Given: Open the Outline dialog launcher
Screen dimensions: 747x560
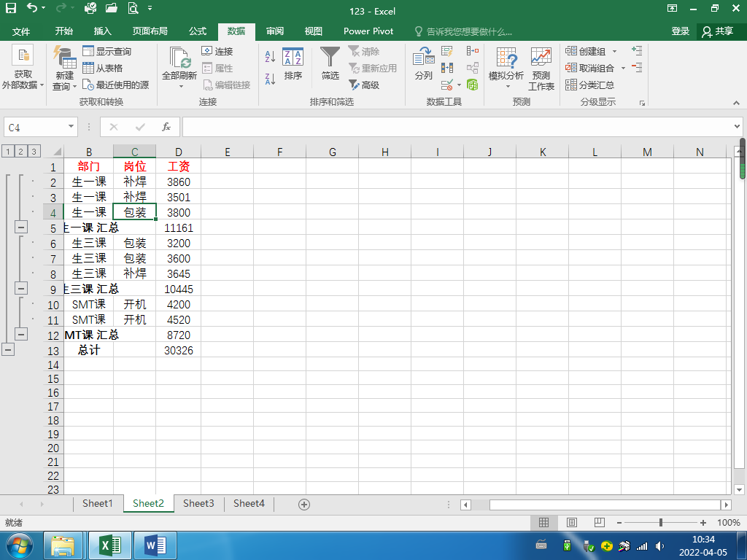Looking at the screenshot, I should (x=642, y=103).
